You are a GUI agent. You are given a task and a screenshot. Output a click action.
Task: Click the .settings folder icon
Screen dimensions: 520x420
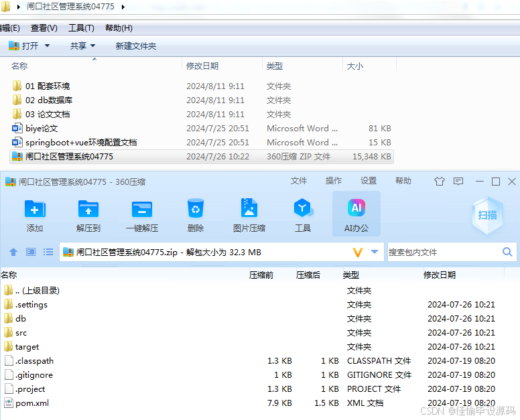tap(8, 304)
